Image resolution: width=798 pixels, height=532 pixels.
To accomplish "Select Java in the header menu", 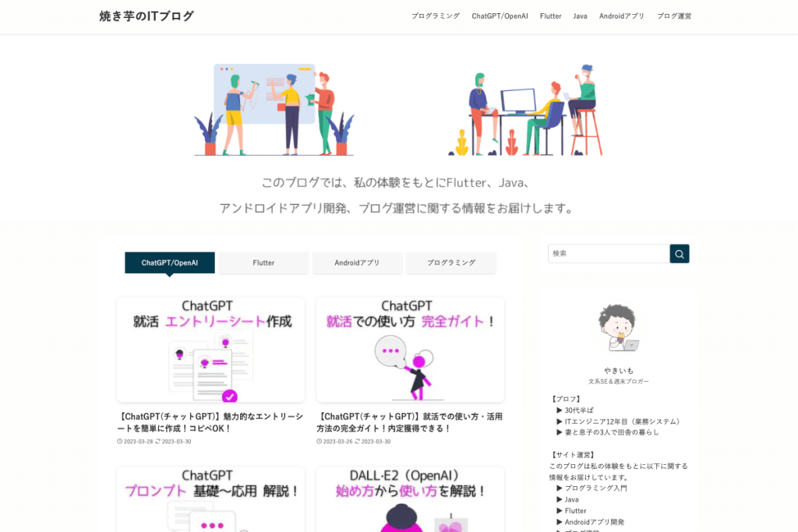I will point(580,16).
